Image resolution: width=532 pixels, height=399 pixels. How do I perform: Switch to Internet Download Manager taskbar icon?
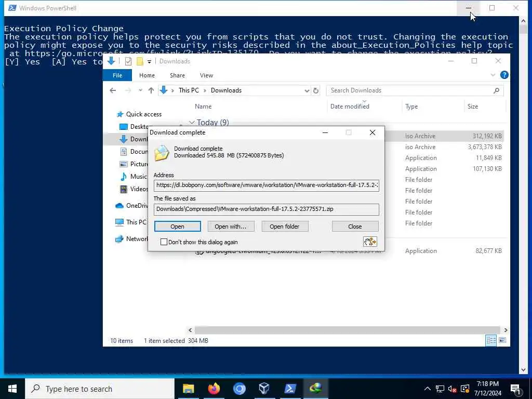coord(315,389)
